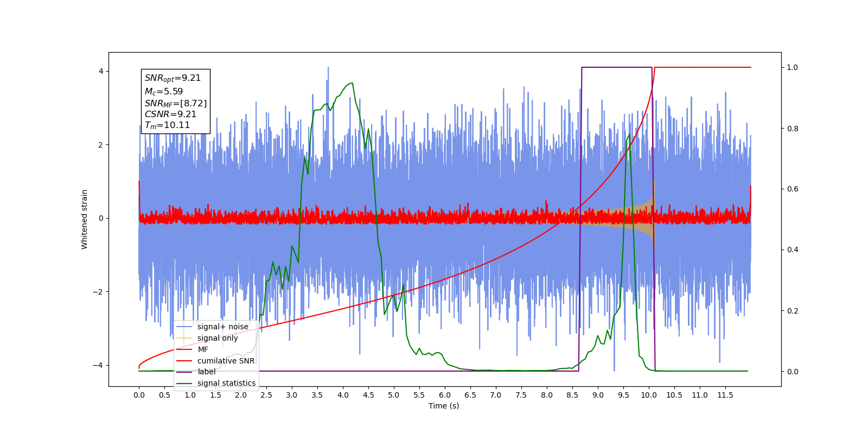Screen dimensions: 868x434
Task: Click the x-axis tick label 0.5
Action: pos(164,395)
